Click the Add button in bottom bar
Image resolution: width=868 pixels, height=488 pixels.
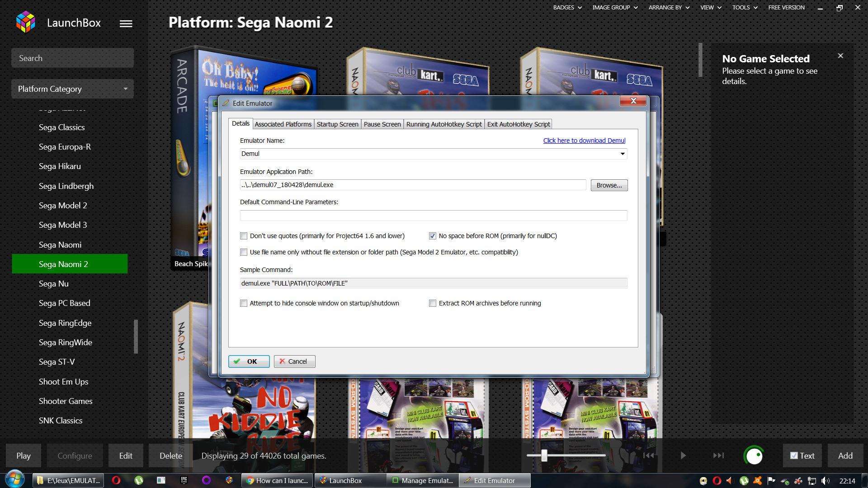pyautogui.click(x=845, y=455)
